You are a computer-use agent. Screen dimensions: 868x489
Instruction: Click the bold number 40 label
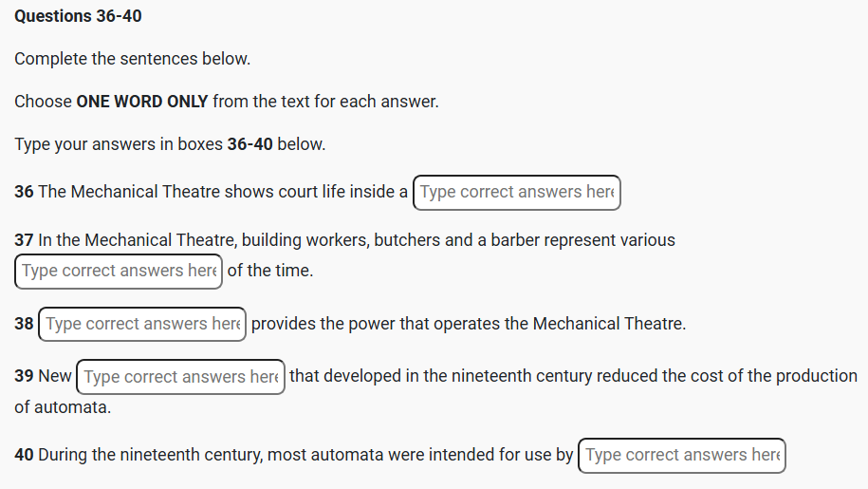[x=24, y=455]
